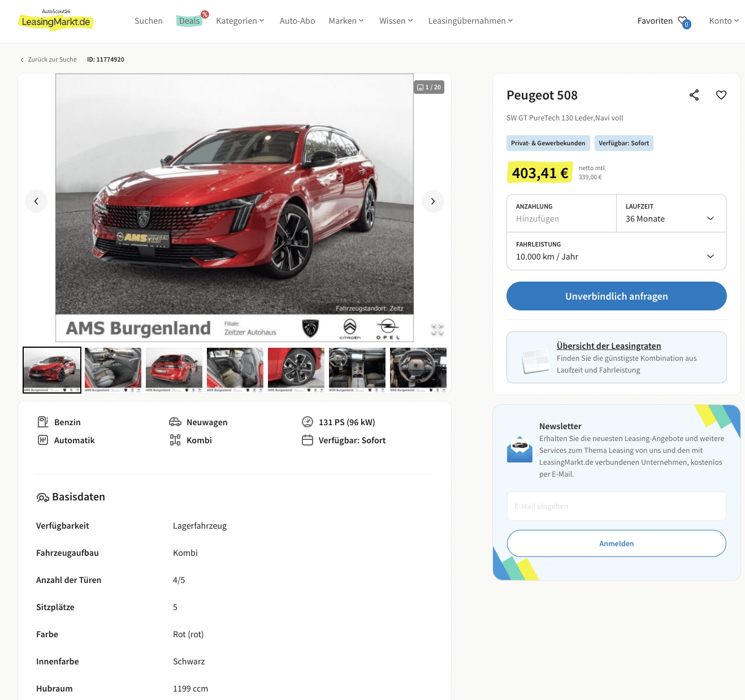
Task: Open Übersicht der Leasingraten link
Action: tap(609, 346)
